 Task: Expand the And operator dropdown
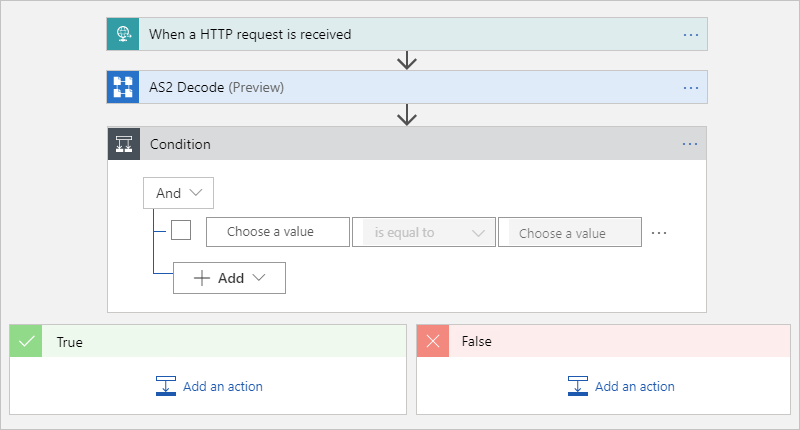click(179, 193)
